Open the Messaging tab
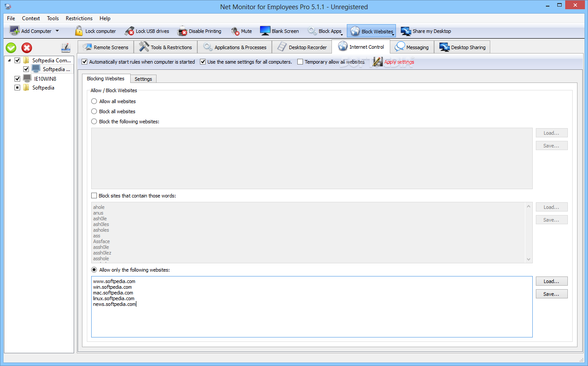Viewport: 588px width, 366px height. (x=412, y=47)
